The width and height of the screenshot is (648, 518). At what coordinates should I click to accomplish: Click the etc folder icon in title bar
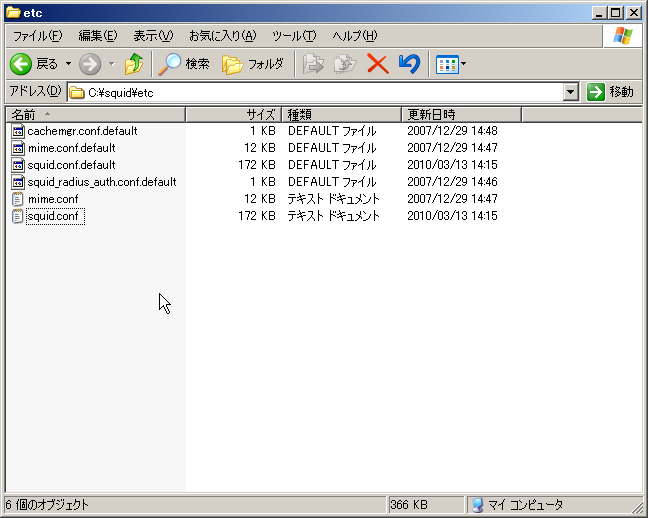(13, 13)
